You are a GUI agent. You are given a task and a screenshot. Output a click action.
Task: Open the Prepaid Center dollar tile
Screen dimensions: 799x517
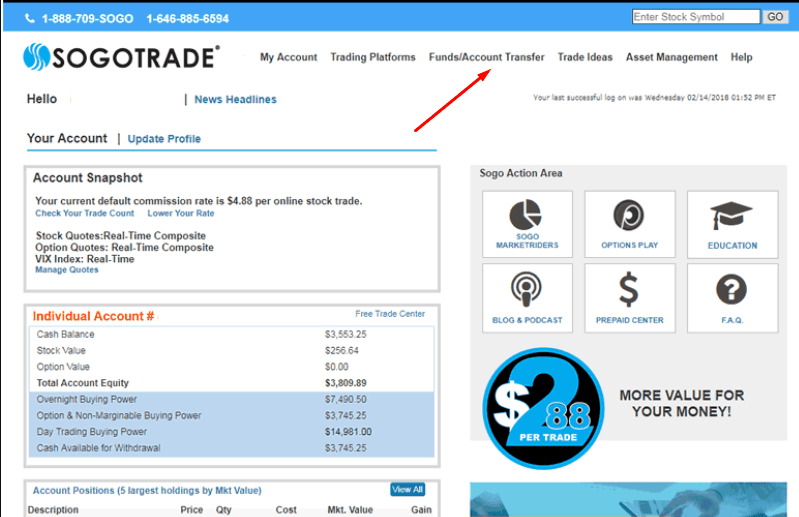tap(629, 298)
